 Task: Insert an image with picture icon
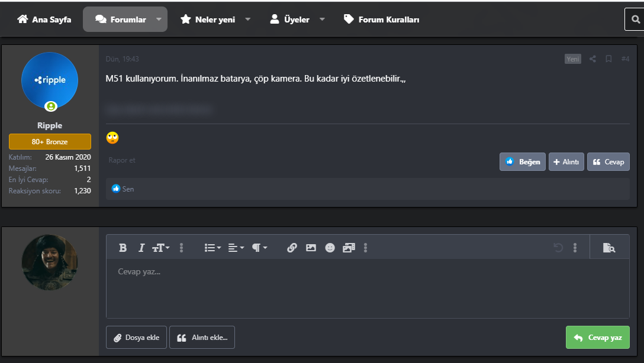[x=311, y=248]
